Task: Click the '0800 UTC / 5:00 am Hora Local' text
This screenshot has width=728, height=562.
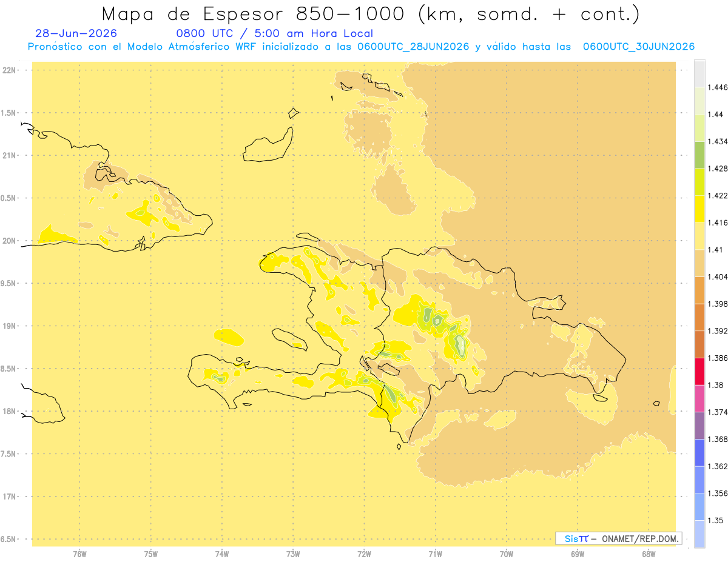Action: (274, 33)
